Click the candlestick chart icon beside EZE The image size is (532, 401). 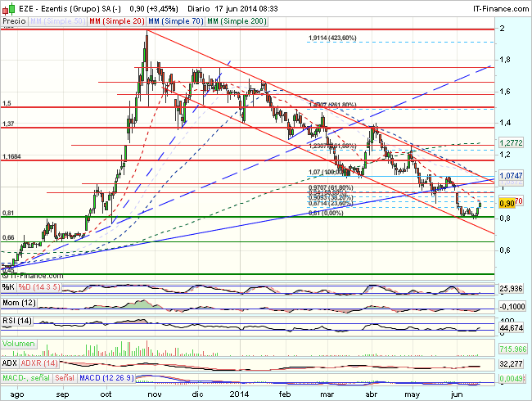8,7
